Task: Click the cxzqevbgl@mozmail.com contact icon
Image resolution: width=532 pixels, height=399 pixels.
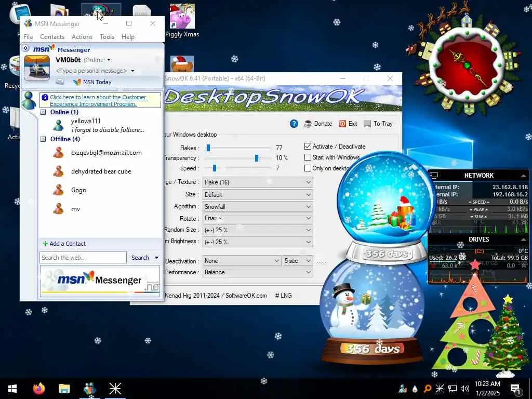Action: (x=58, y=153)
